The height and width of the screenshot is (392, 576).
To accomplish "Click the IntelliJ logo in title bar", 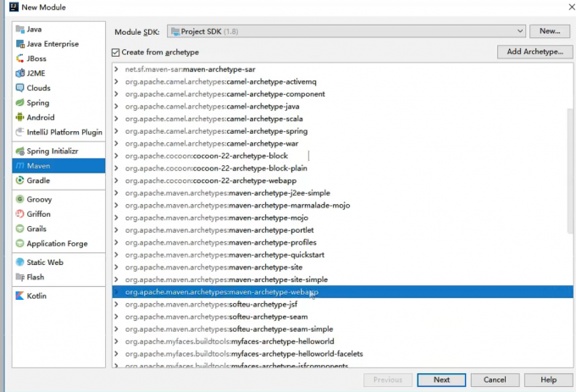I will tap(14, 7).
